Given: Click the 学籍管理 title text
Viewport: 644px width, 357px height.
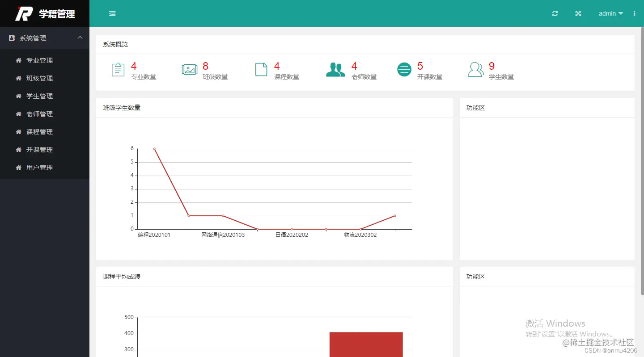Looking at the screenshot, I should tap(57, 14).
